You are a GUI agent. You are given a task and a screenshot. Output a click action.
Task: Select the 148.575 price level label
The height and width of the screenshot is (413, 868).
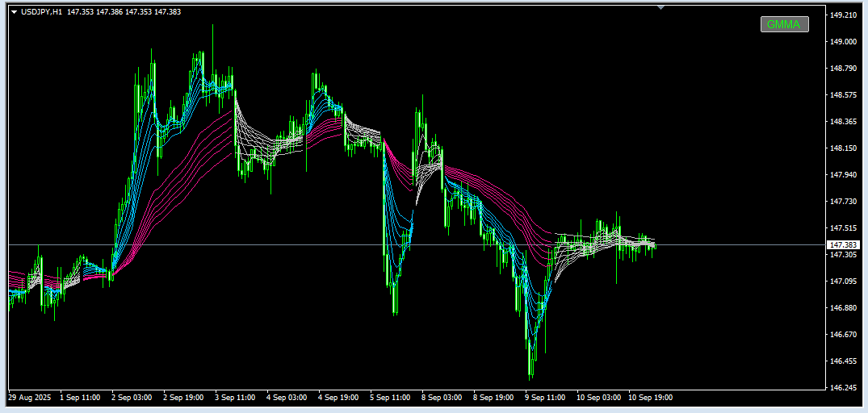click(842, 95)
